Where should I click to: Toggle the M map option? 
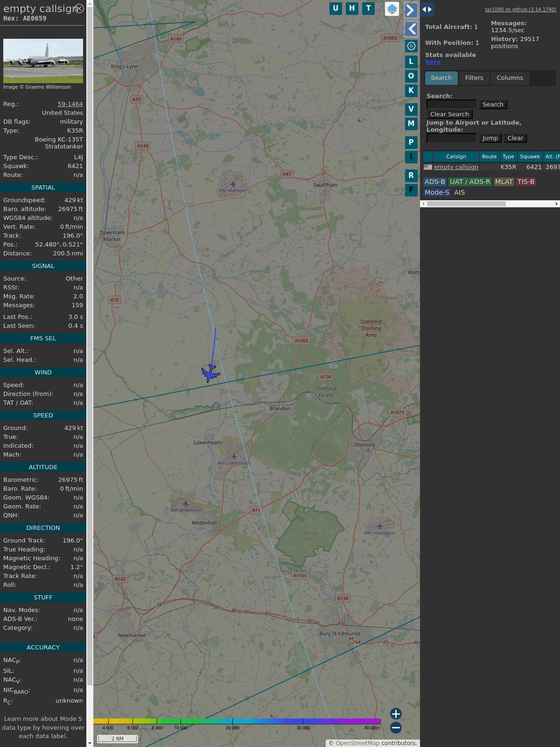tap(411, 124)
